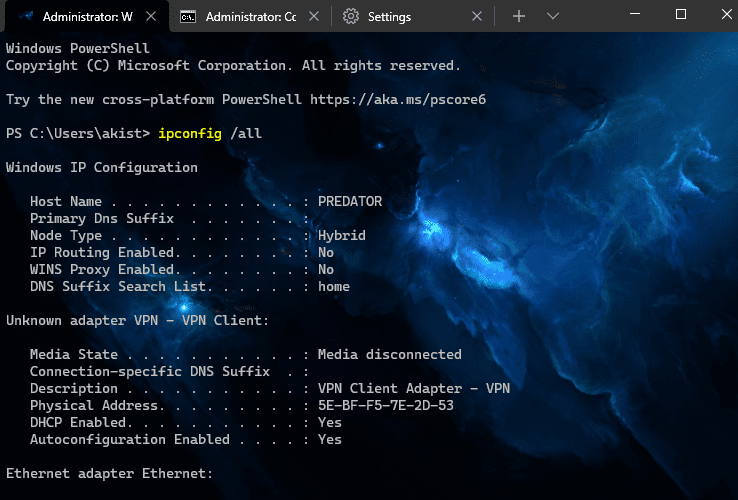Click the 'Physical Address' label
The height and width of the screenshot is (500, 738).
point(94,405)
